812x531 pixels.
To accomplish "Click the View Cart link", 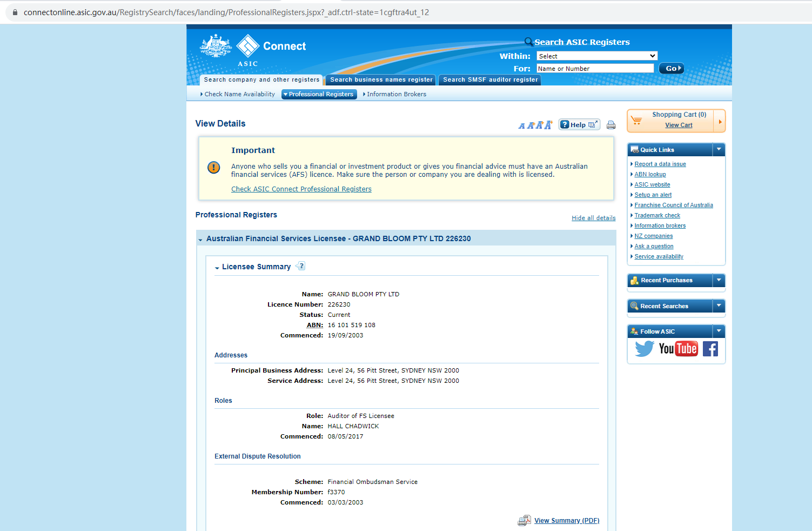I will pyautogui.click(x=679, y=125).
